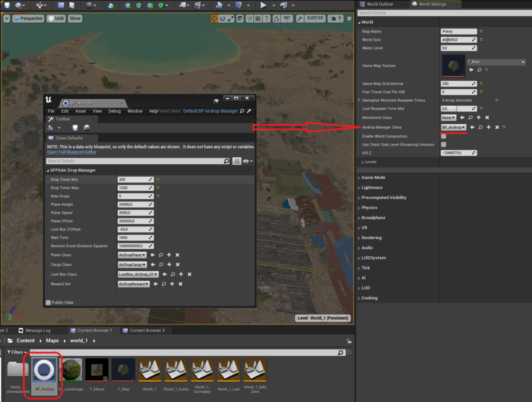Viewport: 532px width, 402px height.
Task: Click the save icon in BP_Airdrop toolbar
Action: point(75,128)
